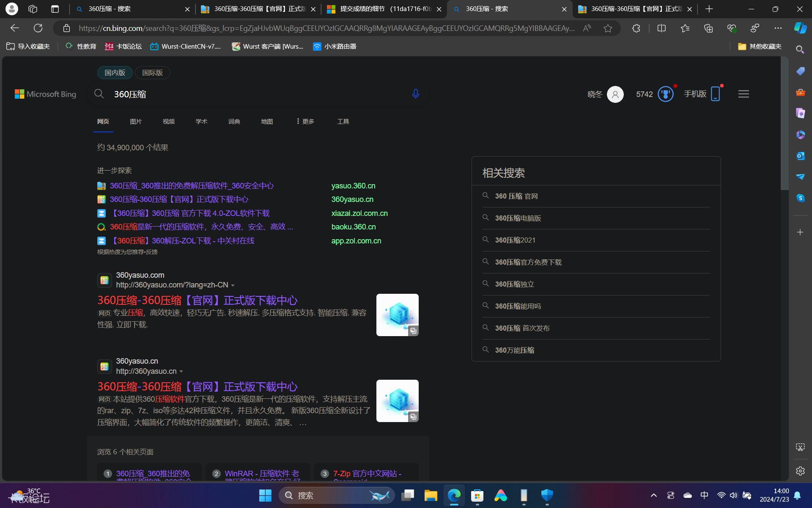
Task: Select the 手机版 phone toggle
Action: pos(703,94)
